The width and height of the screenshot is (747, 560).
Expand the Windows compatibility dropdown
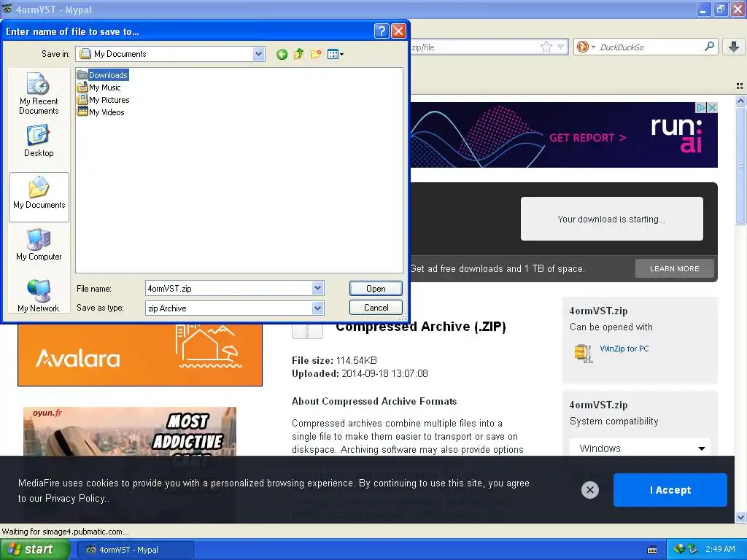point(640,448)
